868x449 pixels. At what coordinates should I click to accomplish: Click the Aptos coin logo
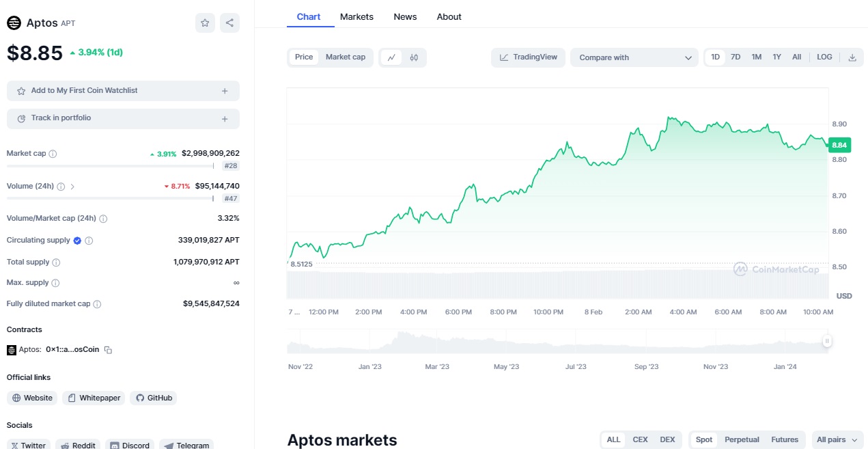(x=14, y=23)
